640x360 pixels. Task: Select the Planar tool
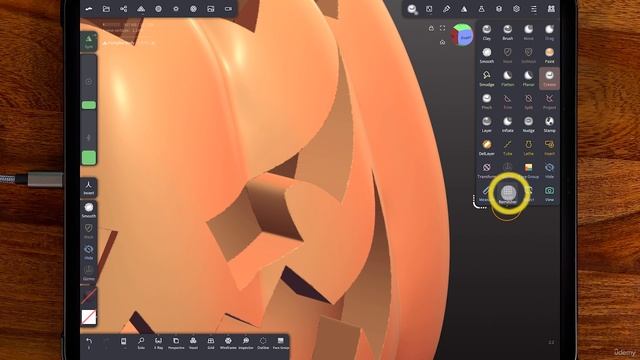528,78
